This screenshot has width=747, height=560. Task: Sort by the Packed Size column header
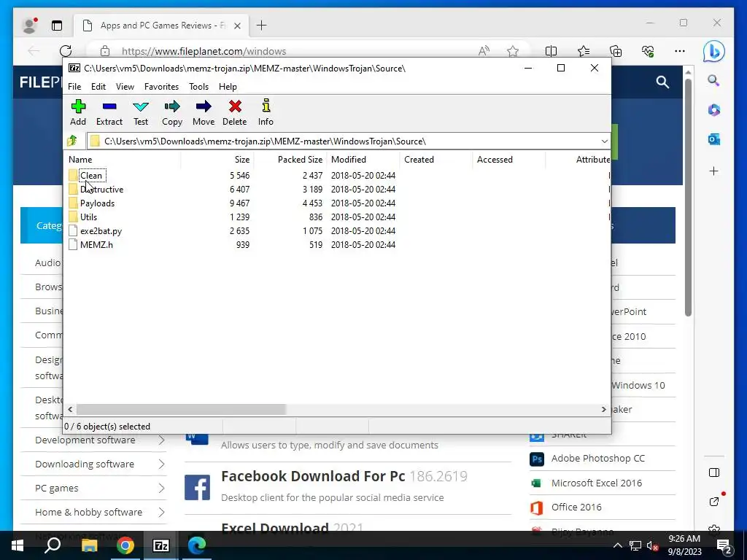point(290,160)
